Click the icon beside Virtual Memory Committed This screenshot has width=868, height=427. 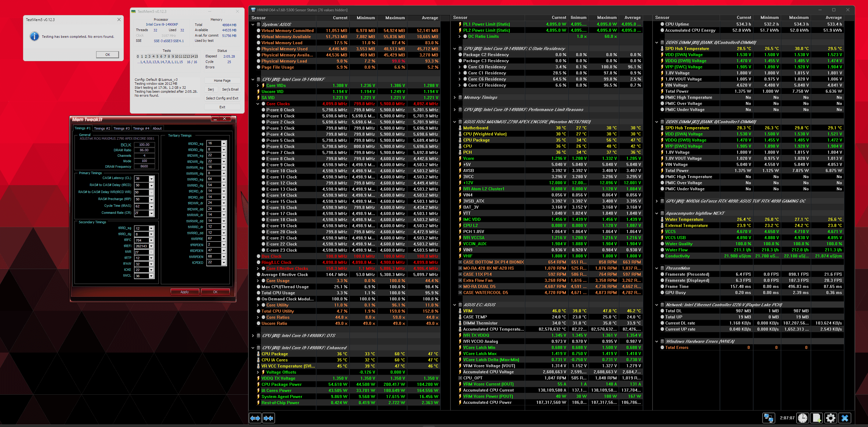coord(259,30)
